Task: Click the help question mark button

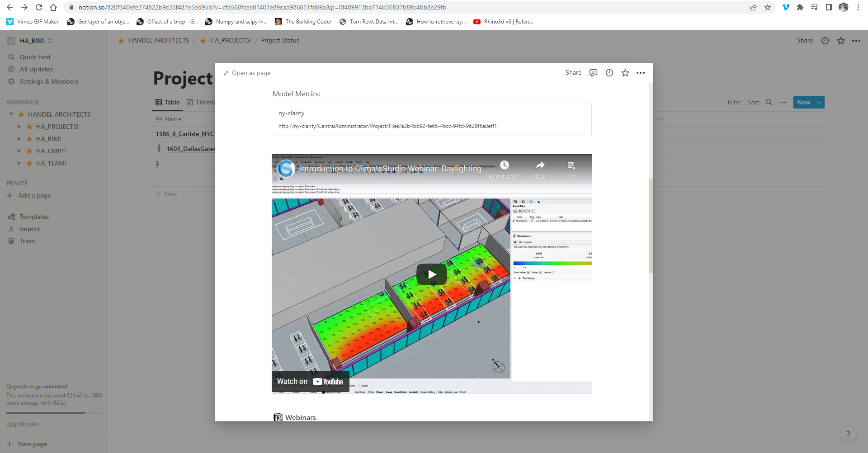Action: coord(848,434)
